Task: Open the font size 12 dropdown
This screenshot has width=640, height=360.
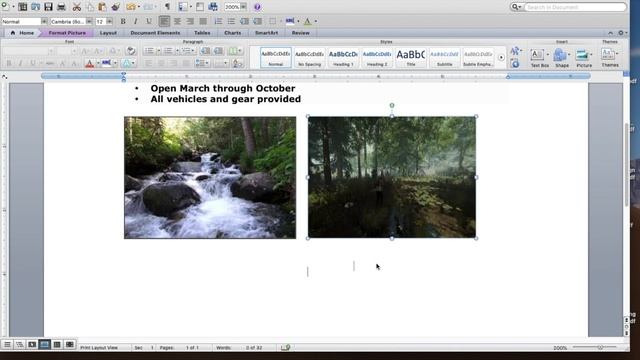Action: tap(109, 21)
